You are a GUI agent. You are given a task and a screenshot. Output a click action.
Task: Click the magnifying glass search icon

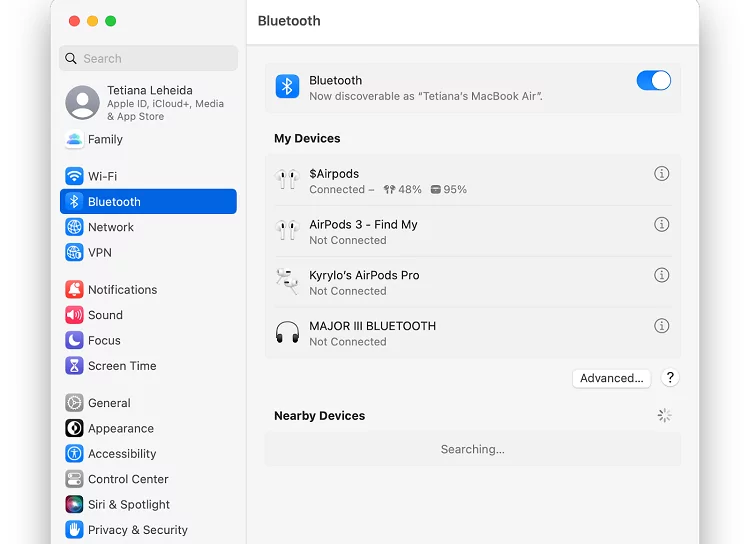(x=71, y=58)
